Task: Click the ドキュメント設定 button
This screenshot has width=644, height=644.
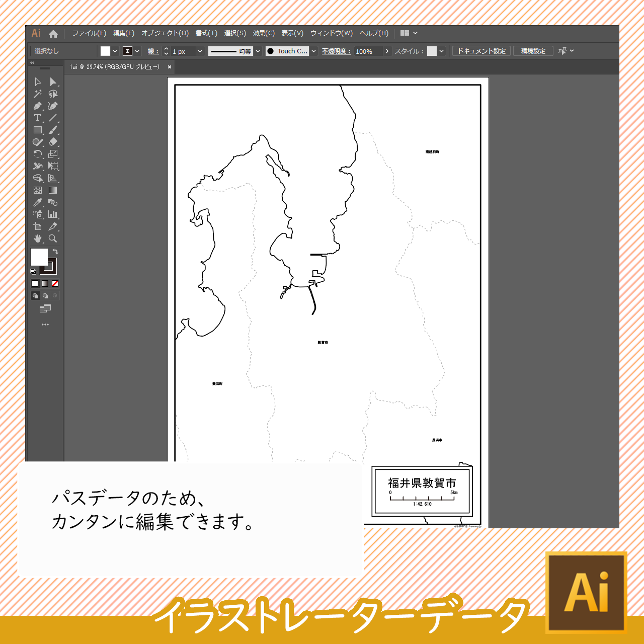Action: [x=481, y=51]
